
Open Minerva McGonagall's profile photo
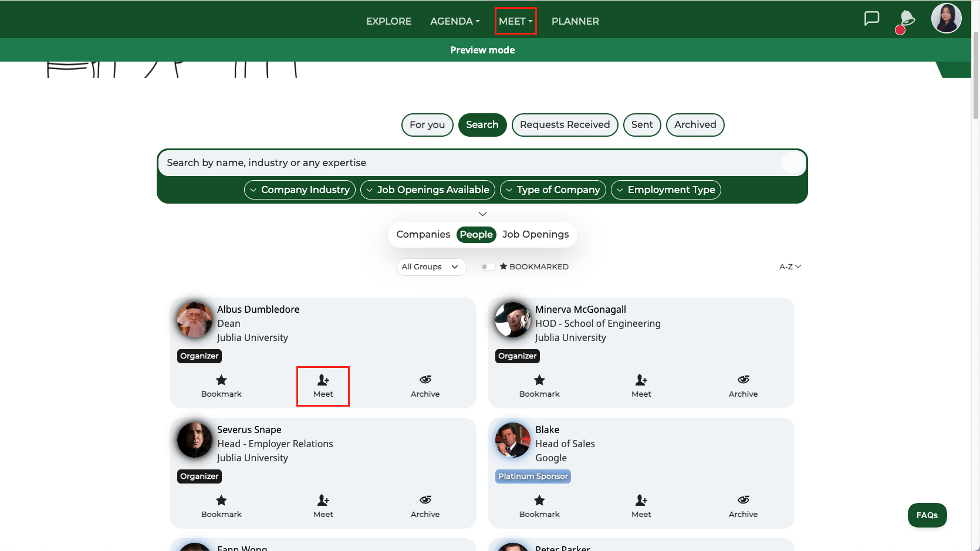pyautogui.click(x=513, y=320)
